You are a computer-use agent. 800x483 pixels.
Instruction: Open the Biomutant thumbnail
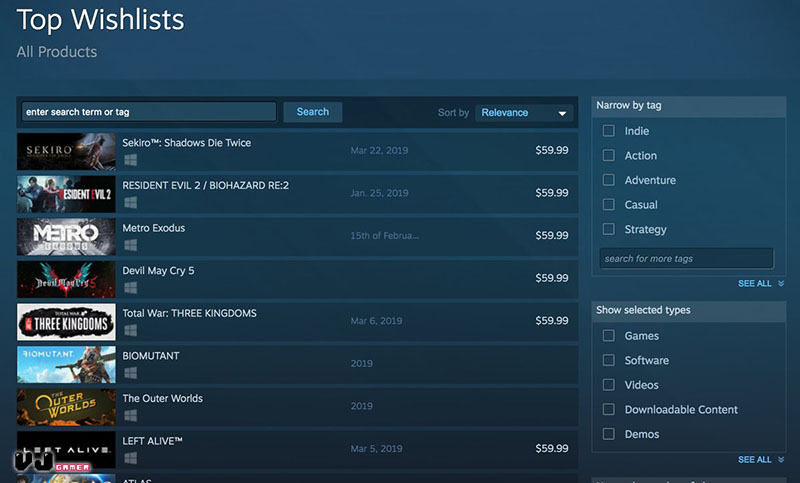66,365
